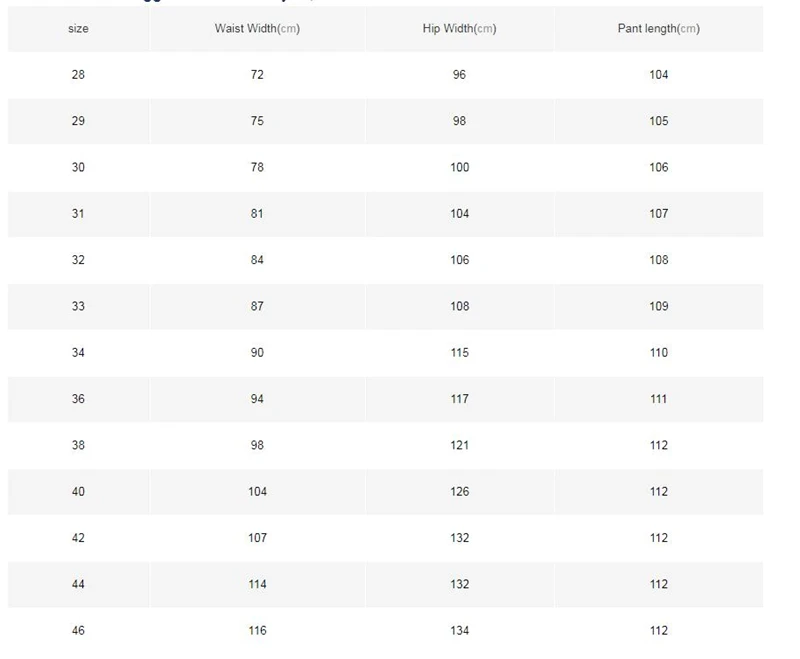This screenshot has height=659, width=800.
Task: Select hip width value 134
Action: tap(460, 631)
